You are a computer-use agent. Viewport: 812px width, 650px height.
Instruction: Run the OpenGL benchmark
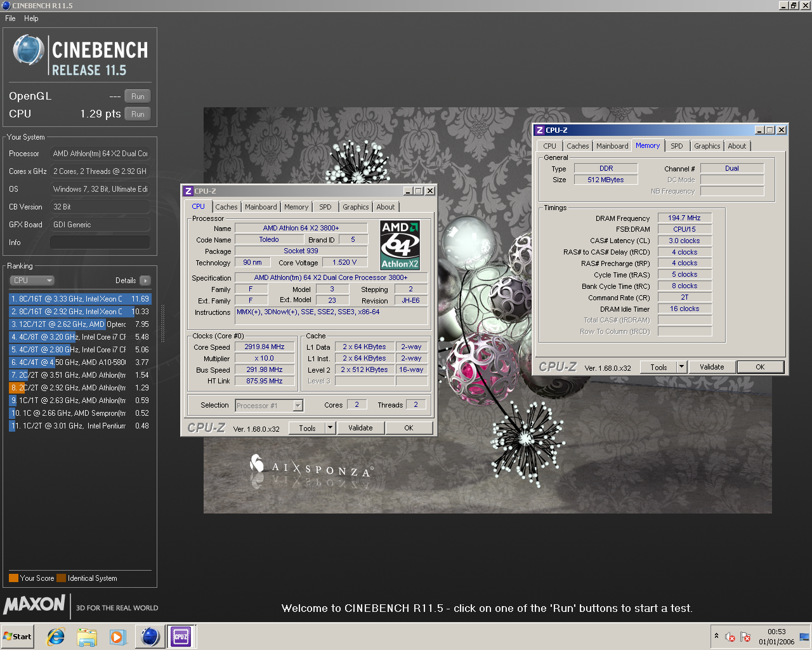[x=138, y=96]
